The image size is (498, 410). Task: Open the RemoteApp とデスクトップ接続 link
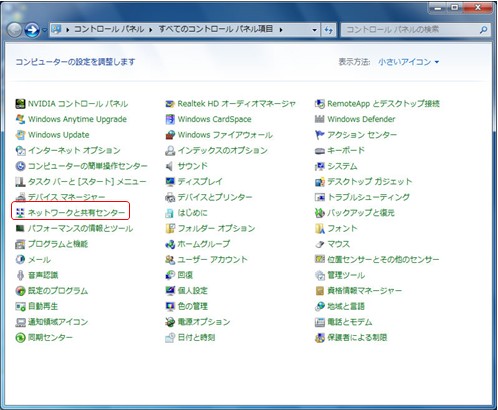383,104
